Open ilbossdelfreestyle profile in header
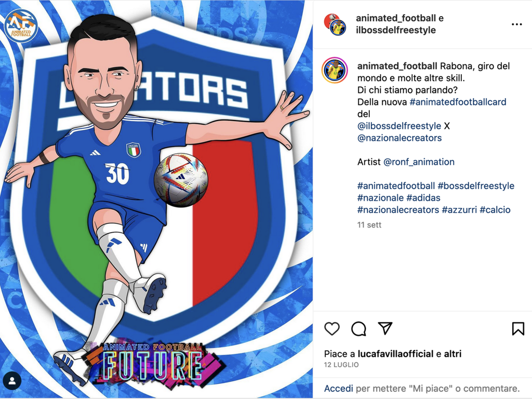The height and width of the screenshot is (399, 532). [x=395, y=30]
